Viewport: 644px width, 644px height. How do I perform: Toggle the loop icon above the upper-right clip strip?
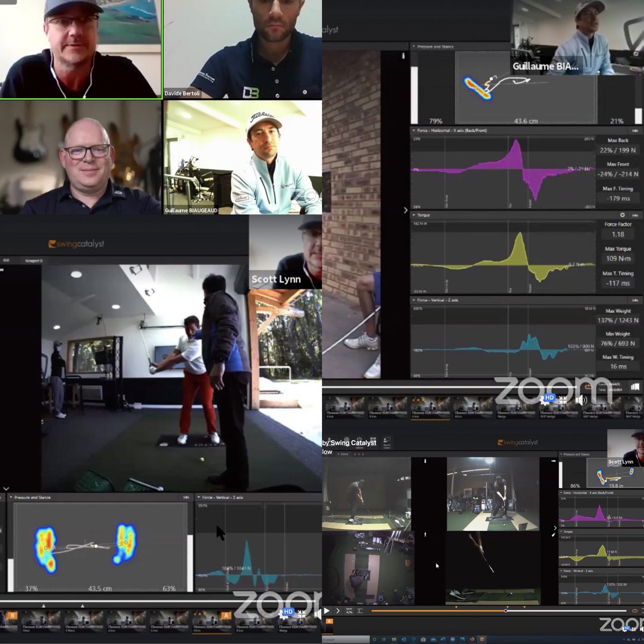pyautogui.click(x=587, y=386)
